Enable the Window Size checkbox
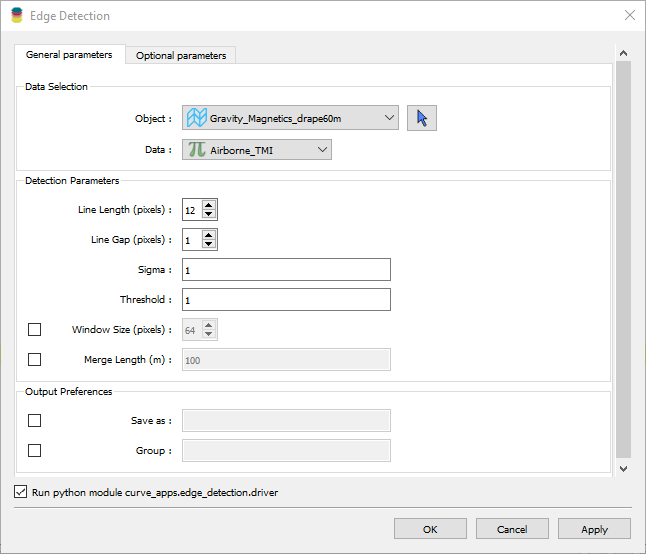Screen dimensions: 646x554 pyautogui.click(x=35, y=330)
